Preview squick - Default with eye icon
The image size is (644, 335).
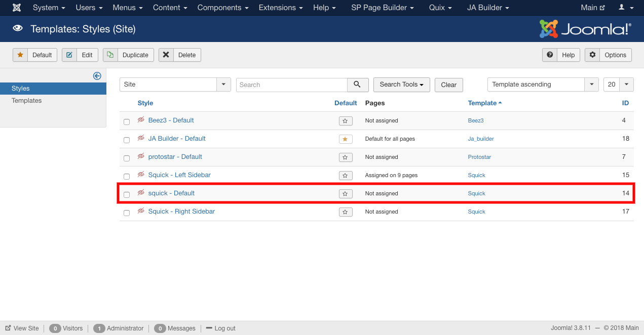tap(141, 193)
